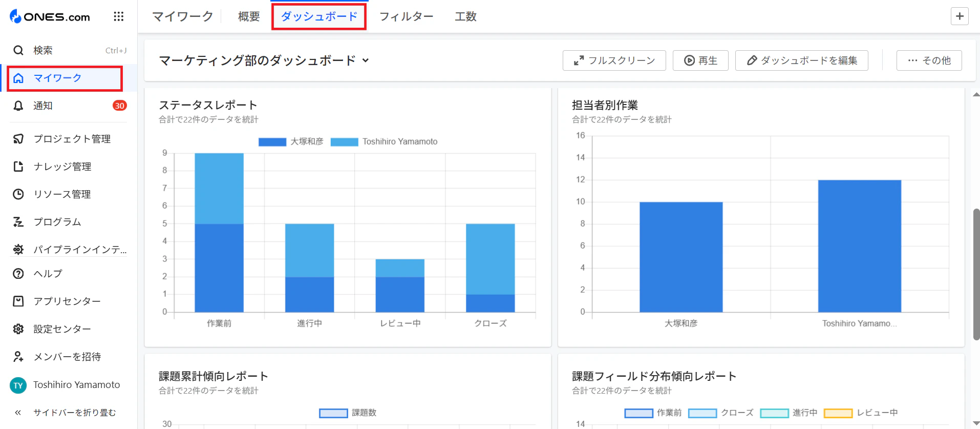The height and width of the screenshot is (429, 980).
Task: Open the notification badge showing 30
Action: pos(119,106)
